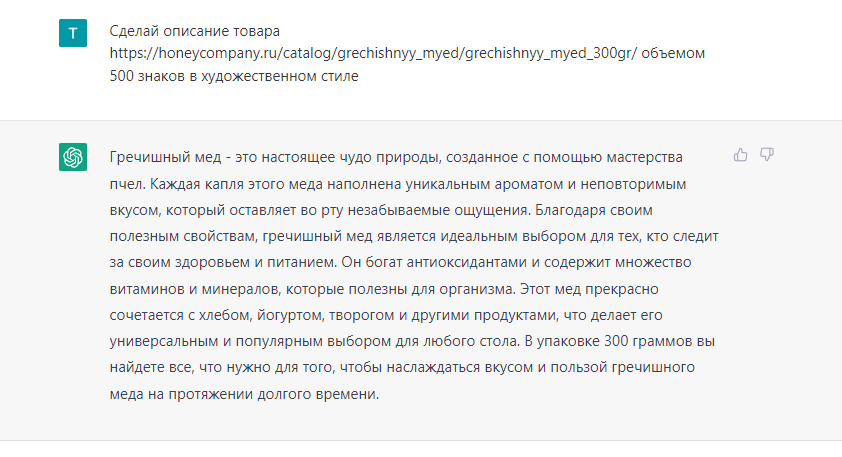Open the honeycompany.ru catalog URL in the prompt
Image resolution: width=842 pixels, height=457 pixels.
[x=373, y=53]
